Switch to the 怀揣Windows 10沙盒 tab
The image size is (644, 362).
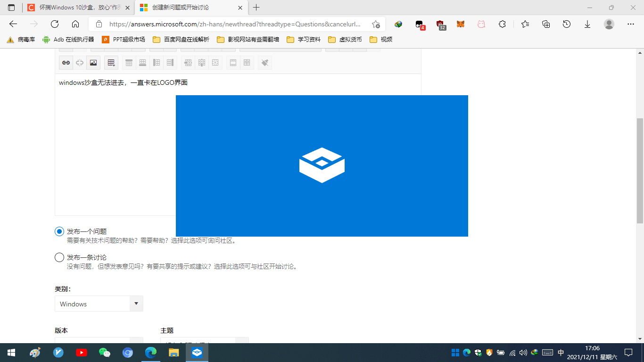(78, 8)
